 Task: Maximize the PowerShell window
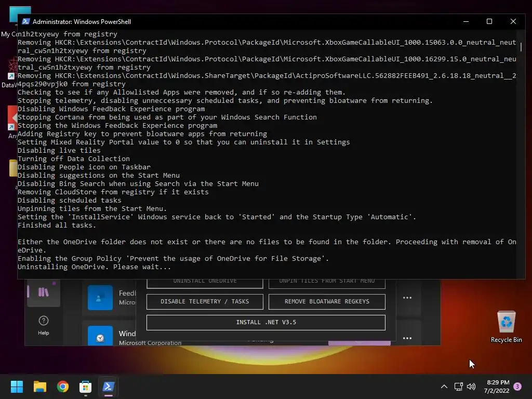point(489,21)
